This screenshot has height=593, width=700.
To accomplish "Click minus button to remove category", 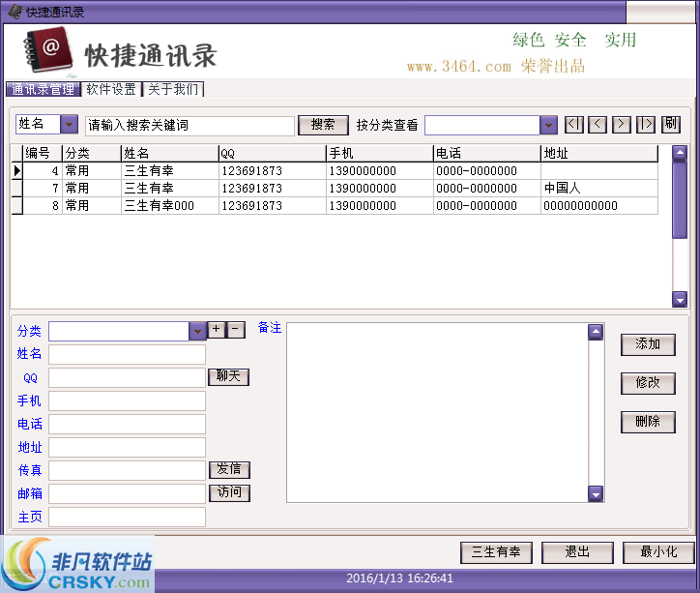I will [236, 330].
